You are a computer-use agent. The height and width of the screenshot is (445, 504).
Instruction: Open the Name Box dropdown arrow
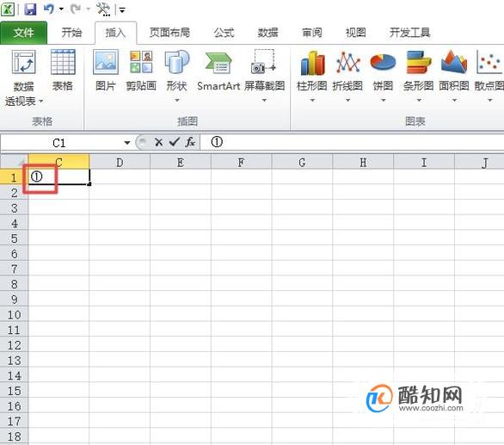click(127, 143)
